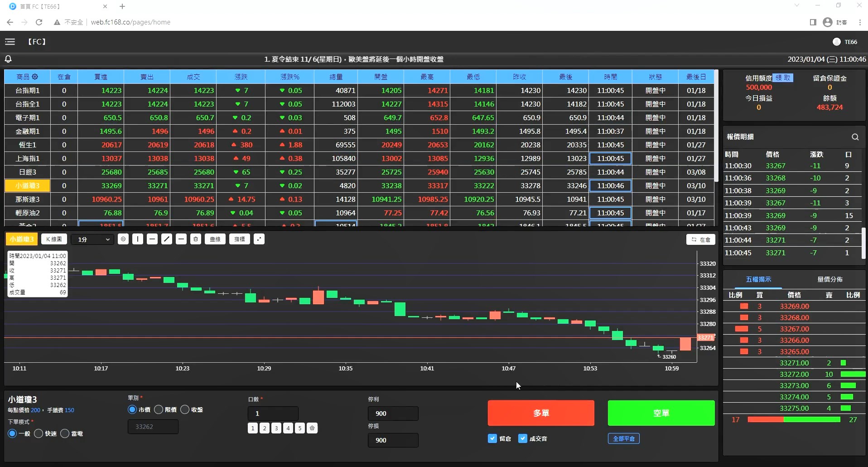Click the 停利 take-profit input field
This screenshot has height=467, width=868.
click(393, 413)
